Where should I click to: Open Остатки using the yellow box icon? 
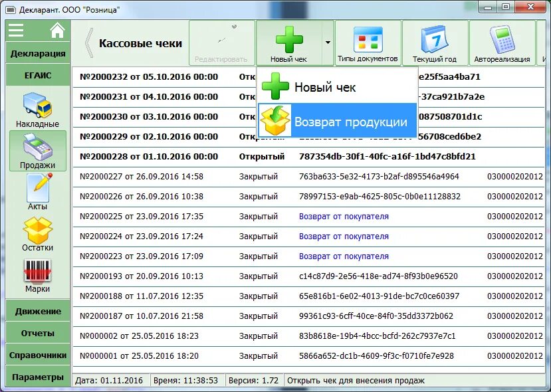click(x=37, y=231)
